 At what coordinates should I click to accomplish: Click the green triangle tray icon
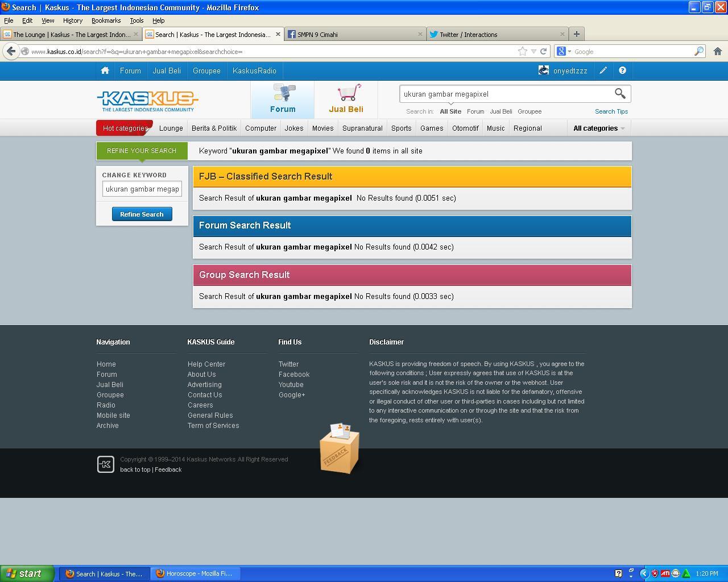pyautogui.click(x=686, y=573)
